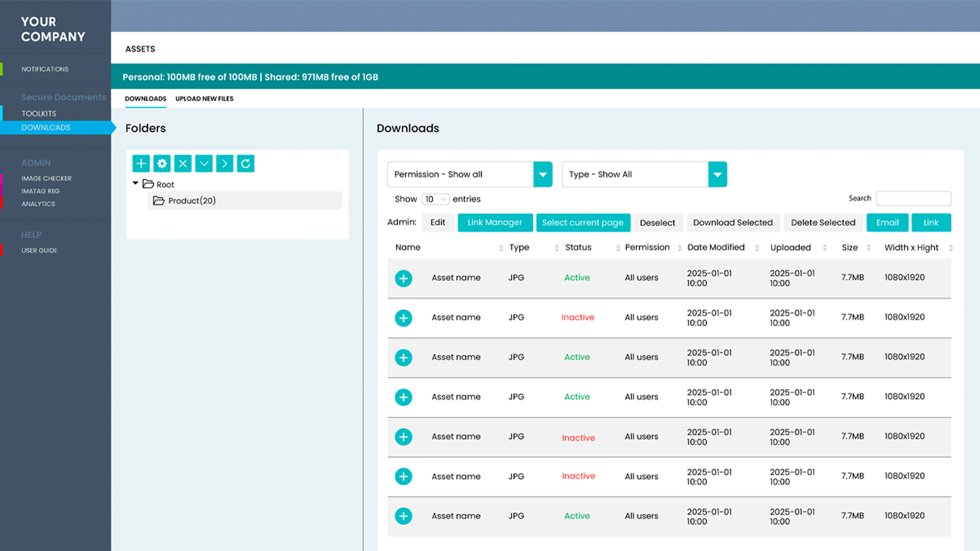Click the Status column header
The height and width of the screenshot is (551, 980).
(x=578, y=247)
